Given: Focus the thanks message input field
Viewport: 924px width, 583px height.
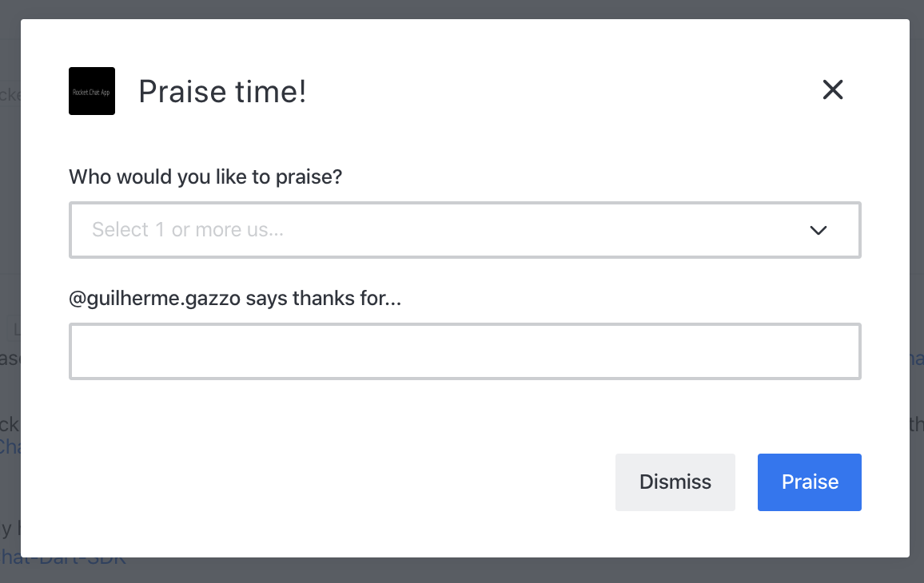Looking at the screenshot, I should point(464,351).
